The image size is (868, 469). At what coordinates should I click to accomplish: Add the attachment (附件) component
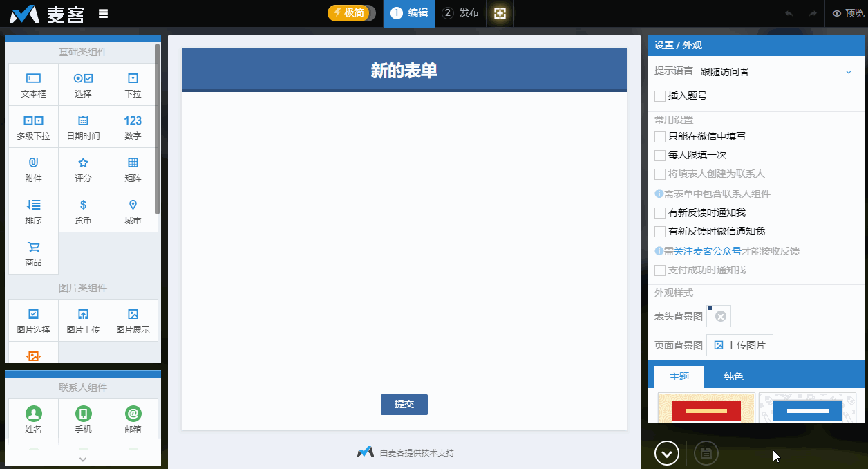(x=33, y=169)
